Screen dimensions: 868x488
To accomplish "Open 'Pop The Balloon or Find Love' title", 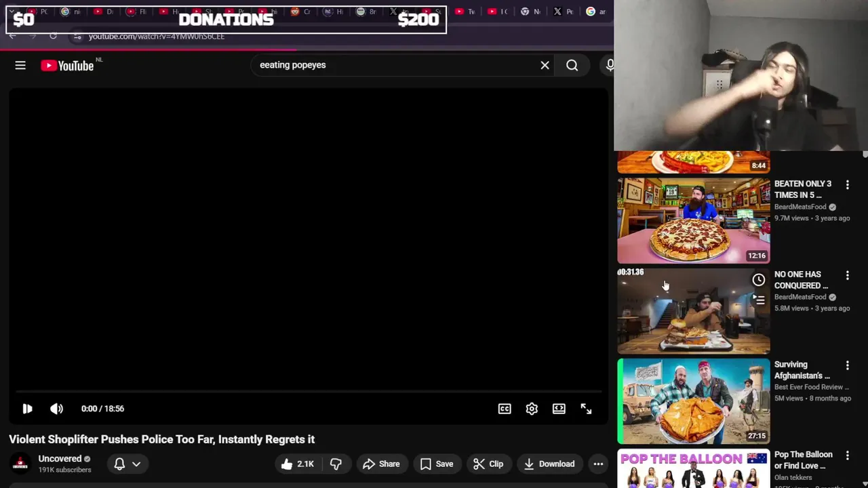I will (804, 460).
